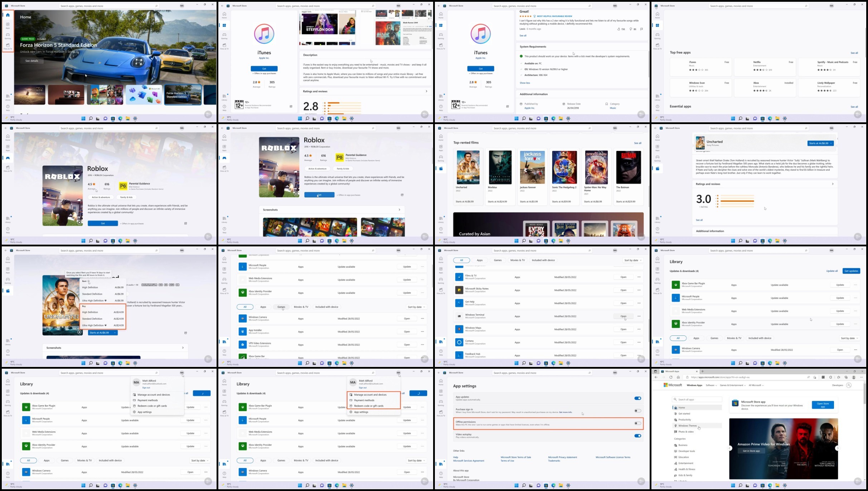Expand the Software menu on the Microsoft Apps page

(712, 386)
